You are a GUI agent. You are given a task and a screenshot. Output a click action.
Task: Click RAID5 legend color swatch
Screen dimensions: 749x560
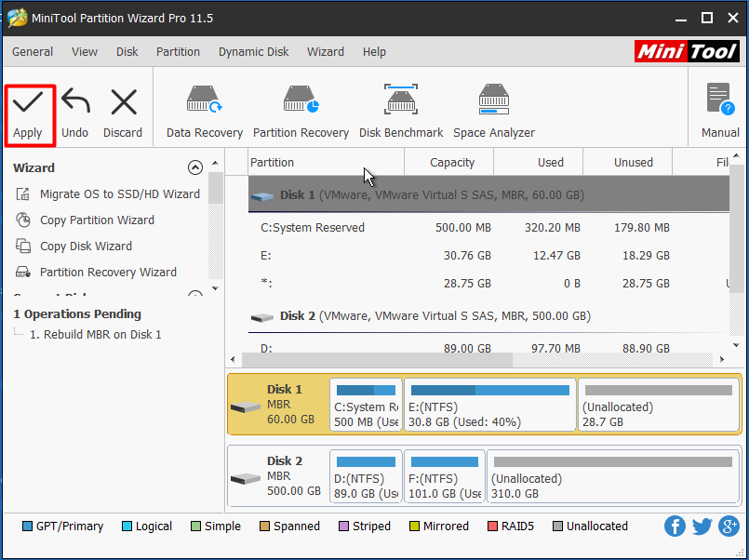click(492, 527)
